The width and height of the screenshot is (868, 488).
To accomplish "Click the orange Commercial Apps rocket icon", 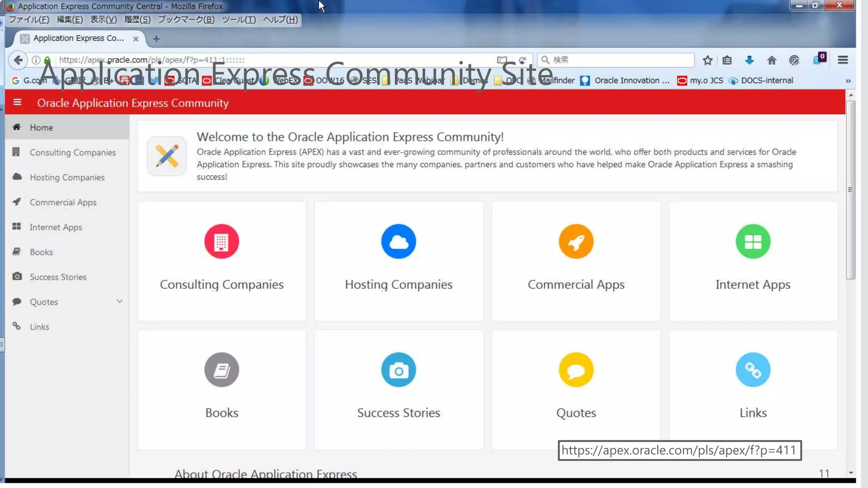I will tap(576, 241).
